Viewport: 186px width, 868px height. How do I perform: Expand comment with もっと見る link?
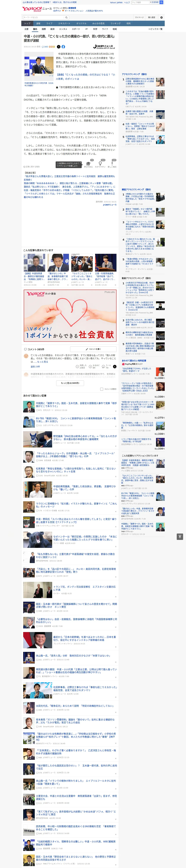tap(43, 362)
